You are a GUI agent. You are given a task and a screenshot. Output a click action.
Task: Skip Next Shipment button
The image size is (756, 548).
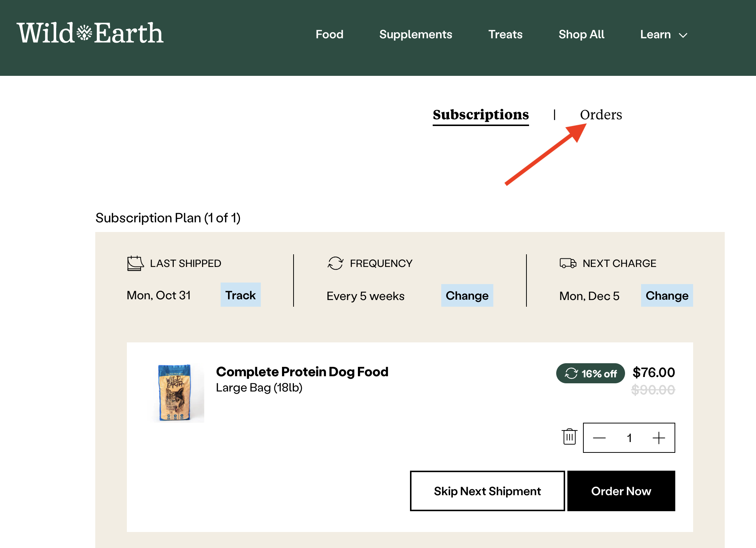[x=487, y=491]
